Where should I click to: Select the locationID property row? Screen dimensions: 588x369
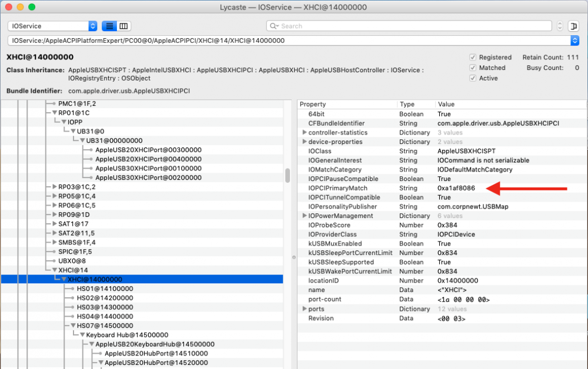442,281
